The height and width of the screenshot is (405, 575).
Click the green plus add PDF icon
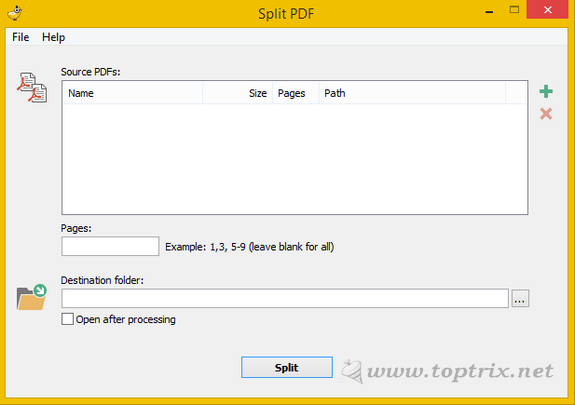[546, 91]
